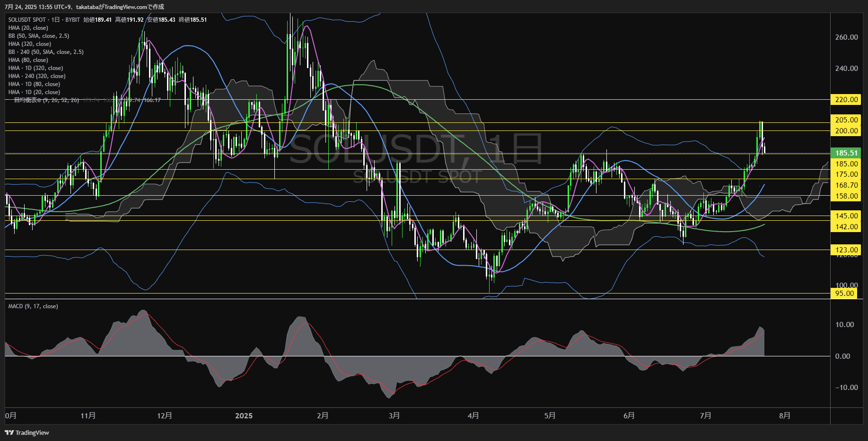868x441 pixels.
Task: Click the 2月 time axis label
Action: (x=323, y=415)
